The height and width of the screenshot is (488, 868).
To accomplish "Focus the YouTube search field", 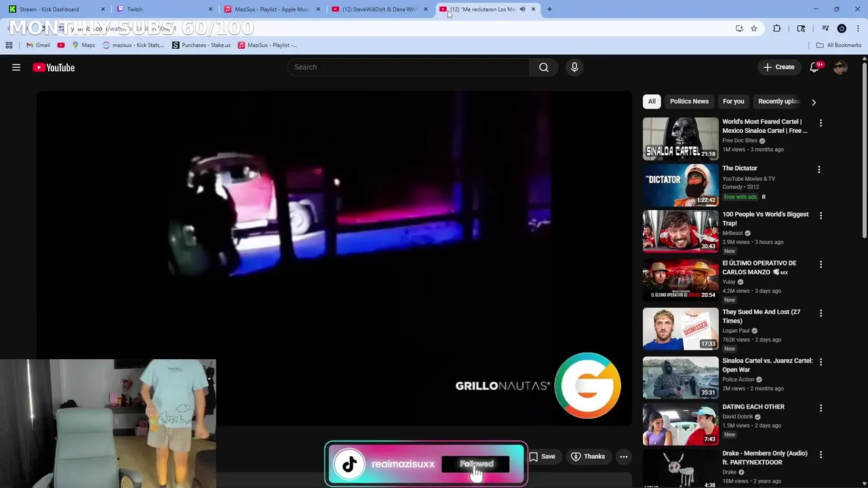I will pyautogui.click(x=408, y=67).
